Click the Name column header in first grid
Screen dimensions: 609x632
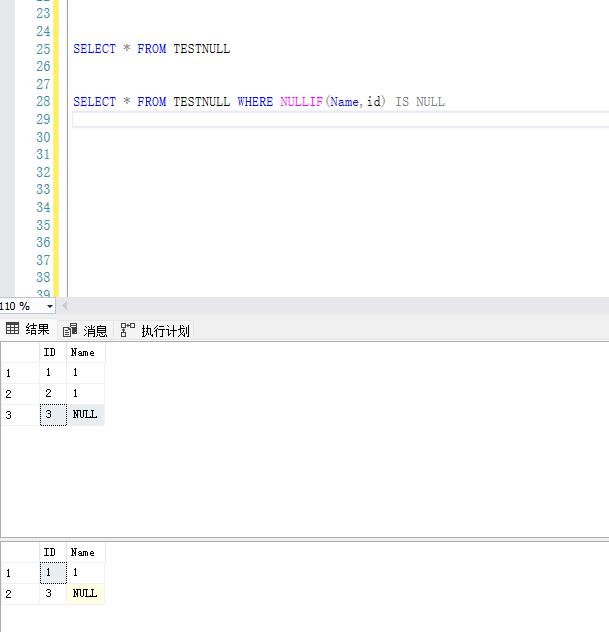pos(84,352)
